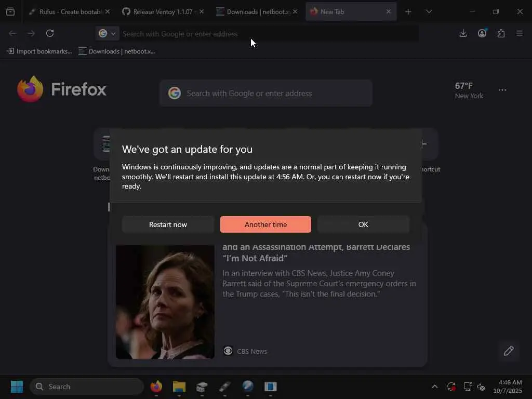Open the Rufus USB app in taskbar
The image size is (532, 399).
(224, 387)
